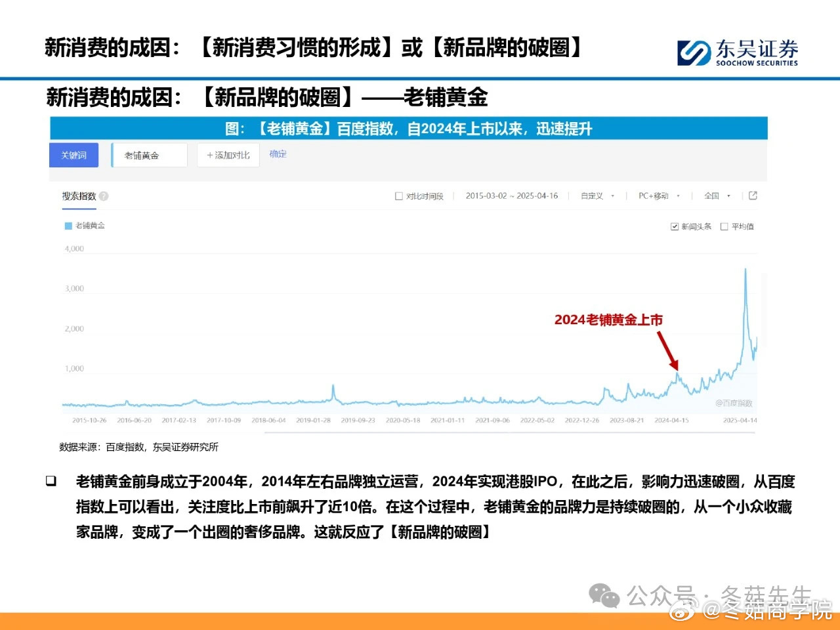840x630 pixels.
Task: Click the +添加对比 button
Action: [x=228, y=155]
